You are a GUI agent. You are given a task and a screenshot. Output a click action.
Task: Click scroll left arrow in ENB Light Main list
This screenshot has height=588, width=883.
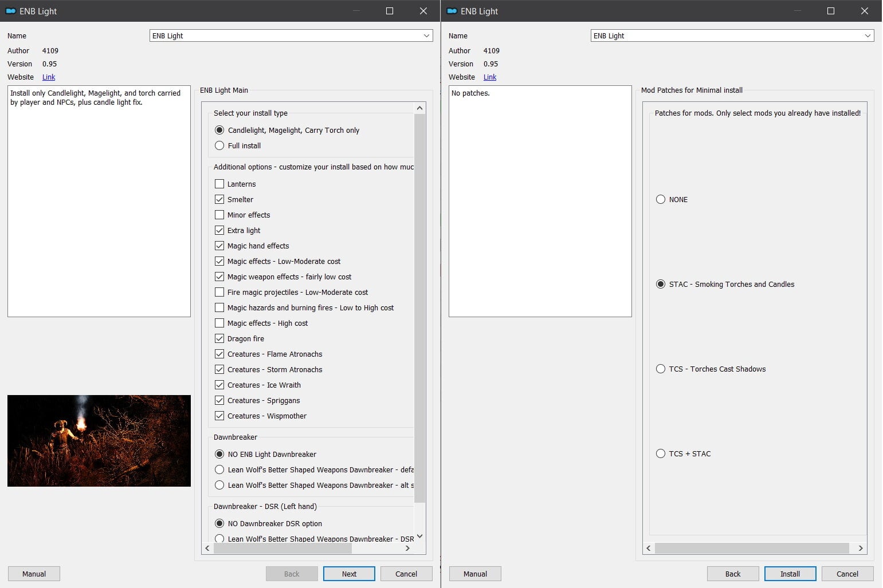(207, 548)
